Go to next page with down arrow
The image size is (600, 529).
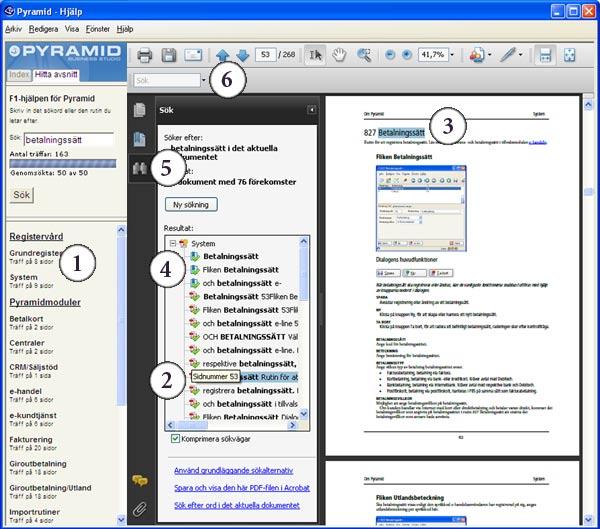(x=243, y=56)
